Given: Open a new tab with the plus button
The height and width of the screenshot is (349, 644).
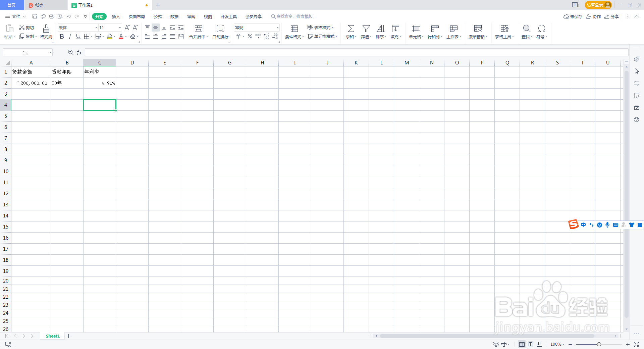Looking at the screenshot, I should coord(158,5).
